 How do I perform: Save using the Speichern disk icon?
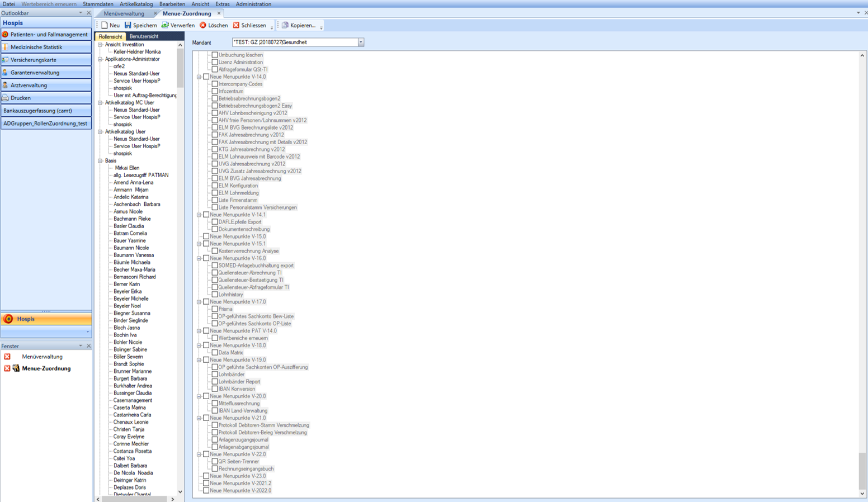pyautogui.click(x=128, y=25)
